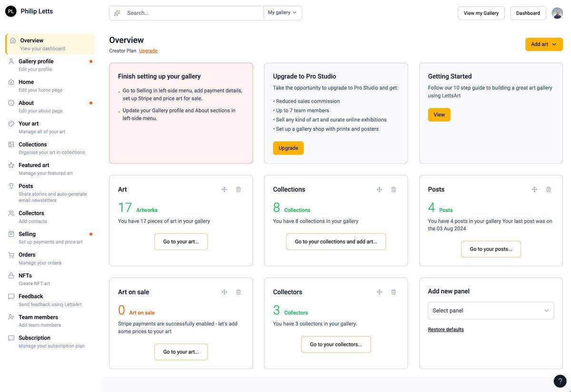Click the PL initials badge
The height and width of the screenshot is (392, 571).
[x=10, y=11]
